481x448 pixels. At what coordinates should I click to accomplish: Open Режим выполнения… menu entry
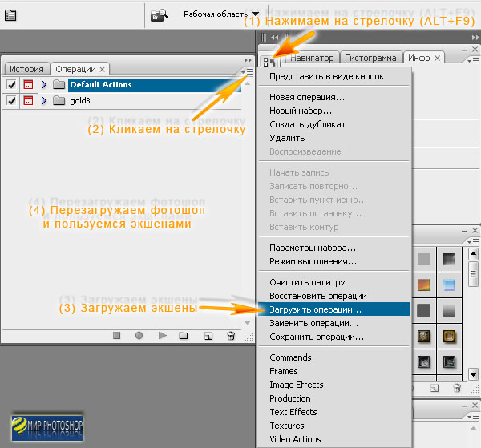click(333, 261)
